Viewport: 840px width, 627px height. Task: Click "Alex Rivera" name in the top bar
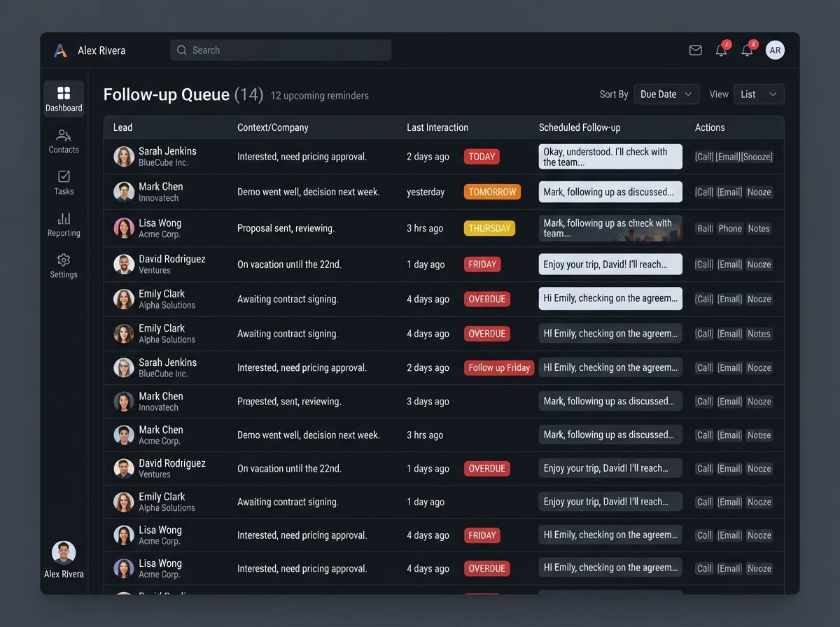[101, 50]
